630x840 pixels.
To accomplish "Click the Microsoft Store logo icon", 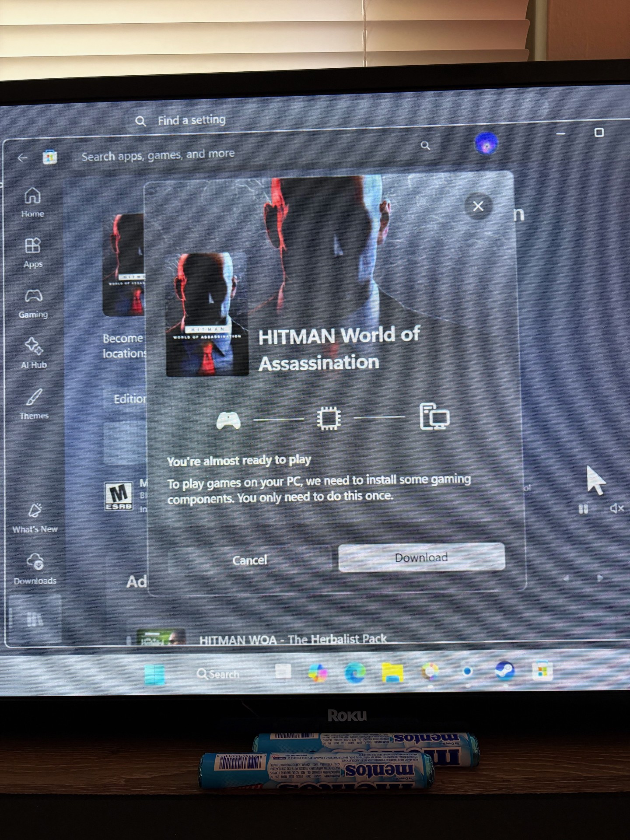I will click(x=50, y=157).
